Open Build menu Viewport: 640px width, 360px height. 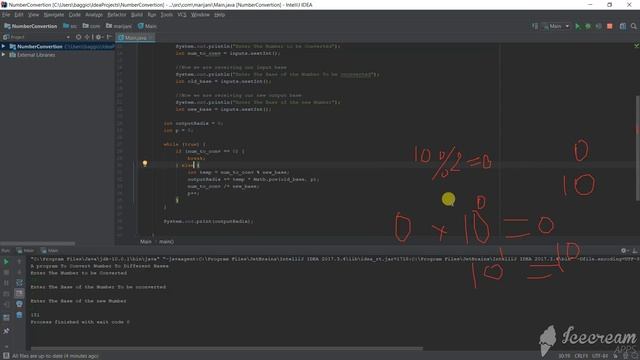pos(137,15)
